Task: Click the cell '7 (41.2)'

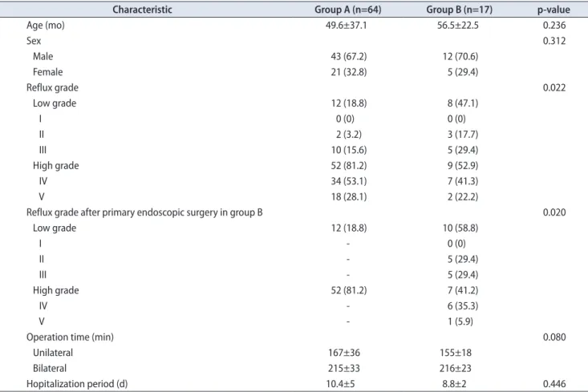Action: (x=462, y=290)
